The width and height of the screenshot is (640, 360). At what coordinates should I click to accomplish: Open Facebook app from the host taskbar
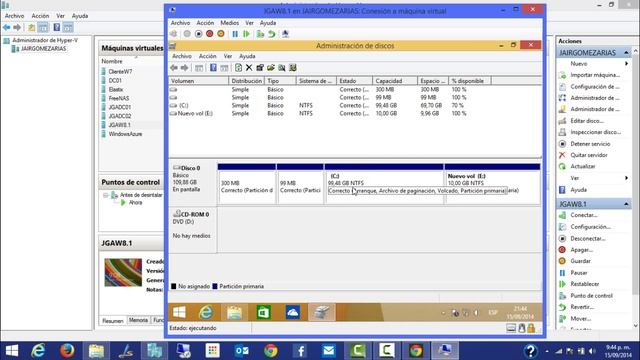pyautogui.click(x=300, y=351)
